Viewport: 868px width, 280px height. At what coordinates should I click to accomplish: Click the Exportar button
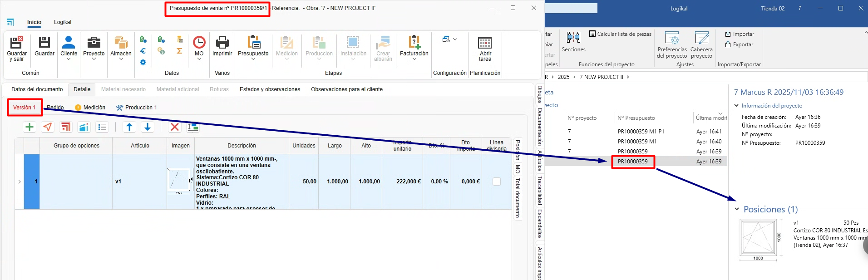[x=739, y=44]
